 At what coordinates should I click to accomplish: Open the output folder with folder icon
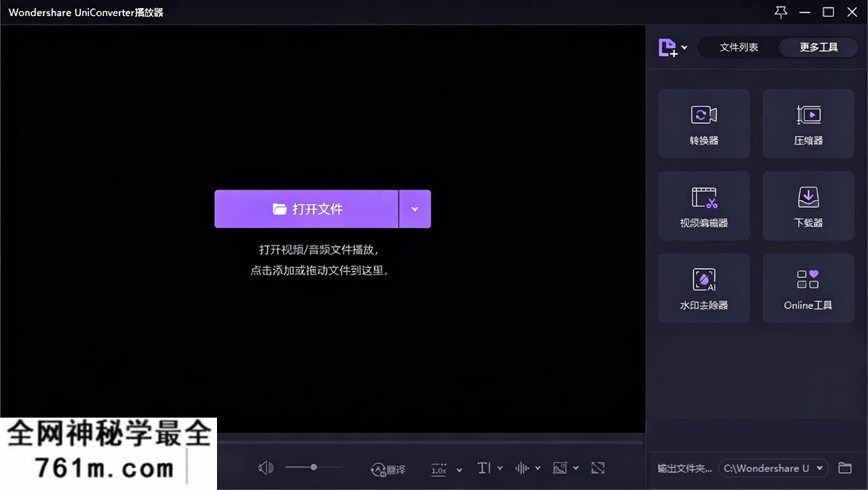(x=845, y=468)
